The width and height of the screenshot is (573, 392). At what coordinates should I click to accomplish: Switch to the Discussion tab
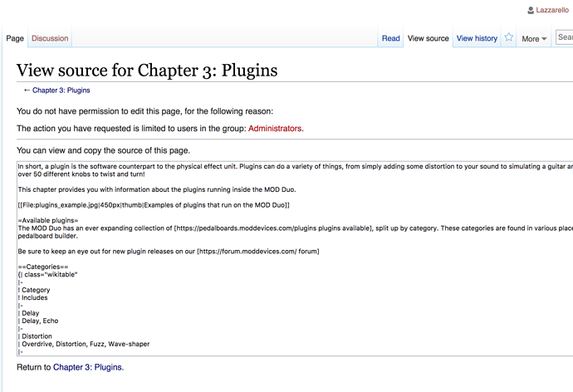click(50, 38)
